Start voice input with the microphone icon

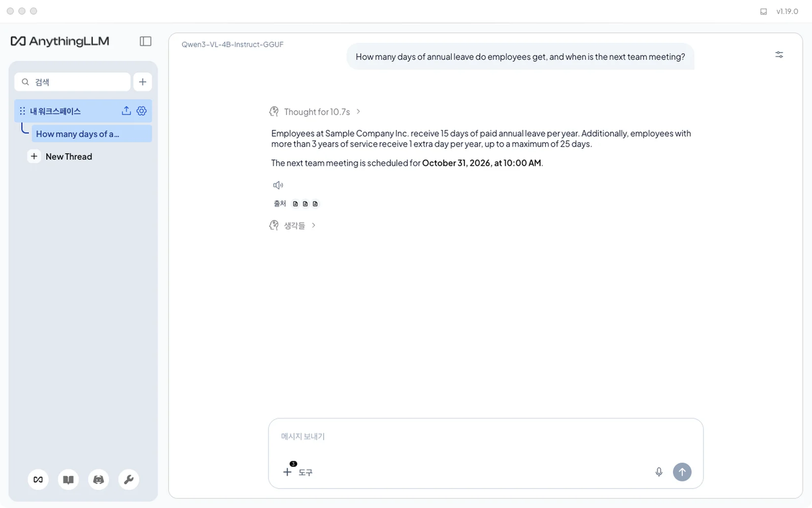coord(659,472)
